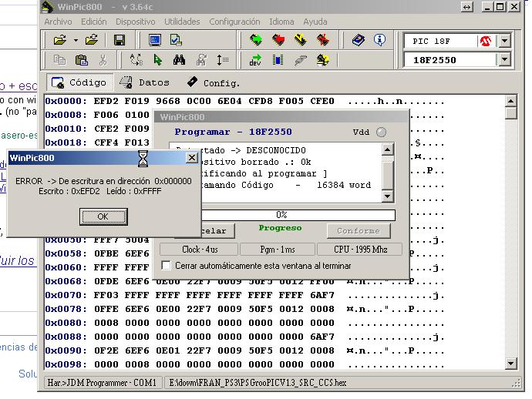Click the red chip program icon
The width and height of the screenshot is (532, 399).
[x=278, y=40]
